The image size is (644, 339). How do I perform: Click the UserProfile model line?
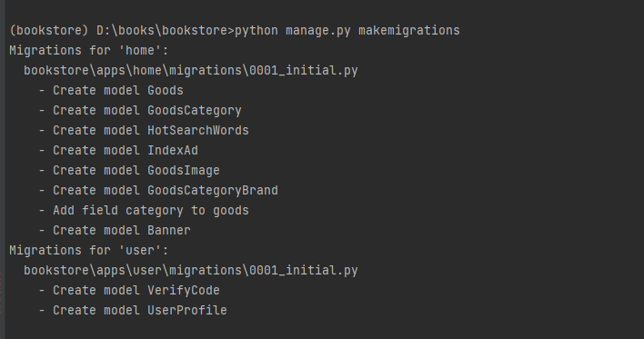coord(133,310)
